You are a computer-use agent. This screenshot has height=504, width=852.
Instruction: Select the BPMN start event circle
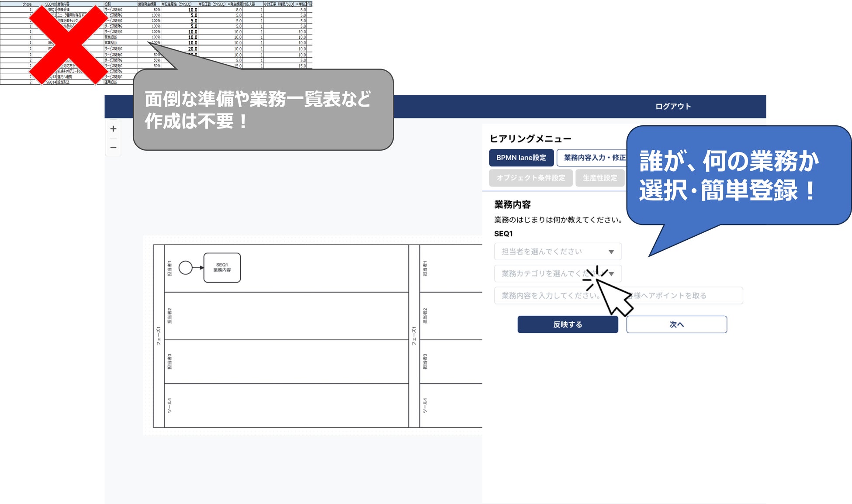[186, 268]
